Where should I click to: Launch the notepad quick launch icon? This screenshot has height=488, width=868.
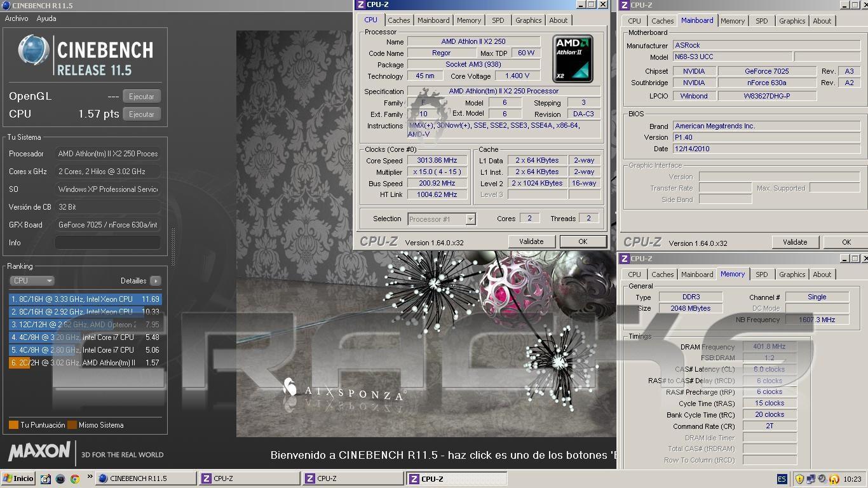(46, 479)
